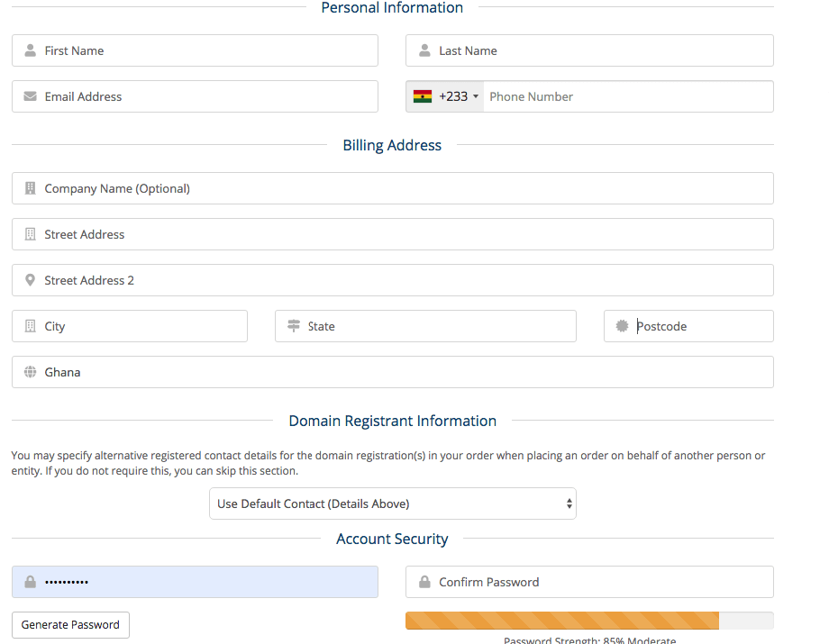Click the map pin icon beside Street Address 2
Viewport: 829px width, 644px height.
[31, 281]
